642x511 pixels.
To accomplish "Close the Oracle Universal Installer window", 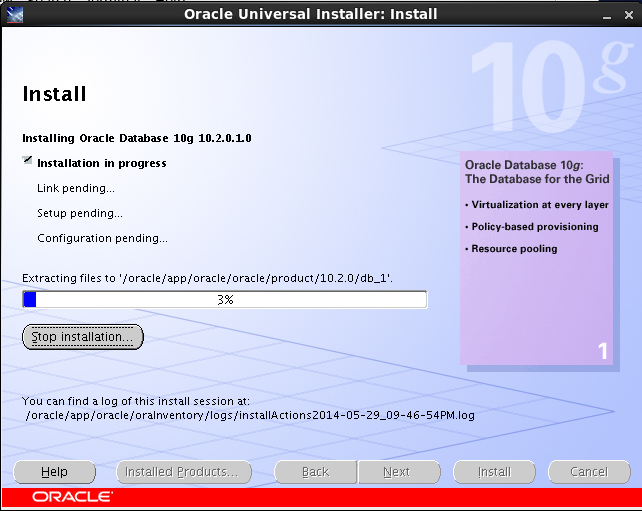I will click(629, 15).
